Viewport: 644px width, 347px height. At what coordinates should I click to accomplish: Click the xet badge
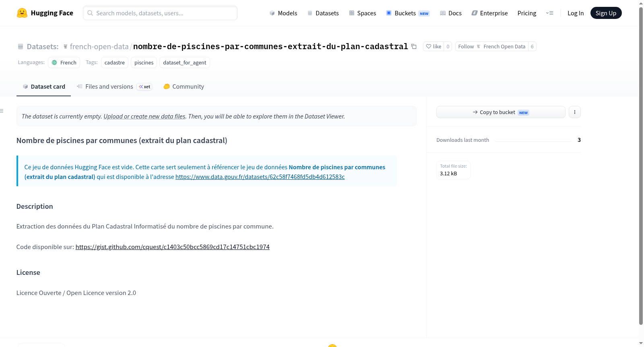144,87
